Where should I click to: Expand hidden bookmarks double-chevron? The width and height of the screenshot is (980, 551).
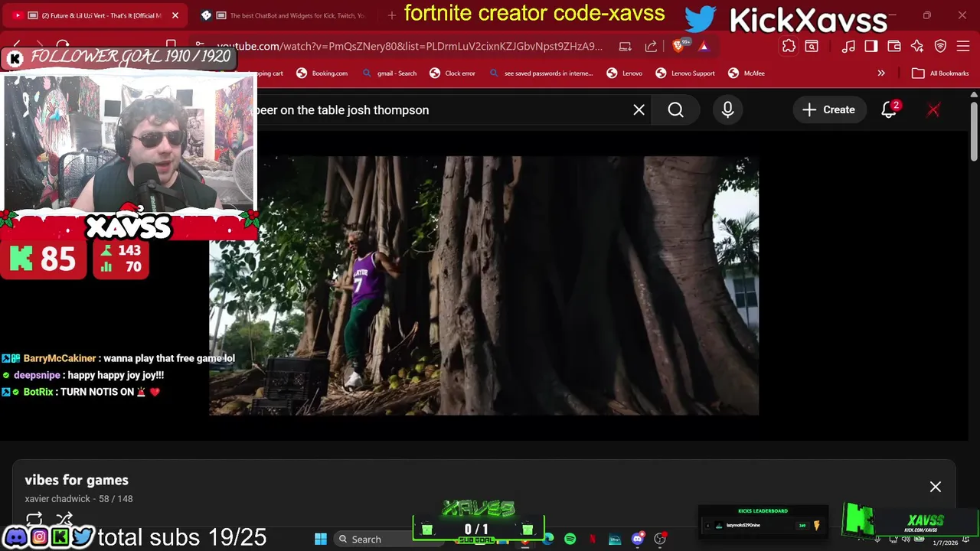point(881,73)
